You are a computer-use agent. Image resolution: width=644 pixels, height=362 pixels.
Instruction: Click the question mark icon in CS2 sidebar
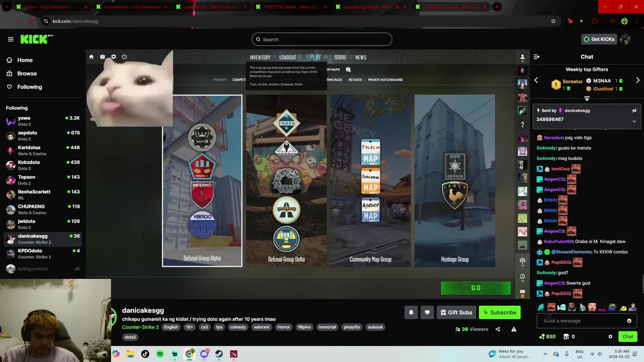[523, 125]
